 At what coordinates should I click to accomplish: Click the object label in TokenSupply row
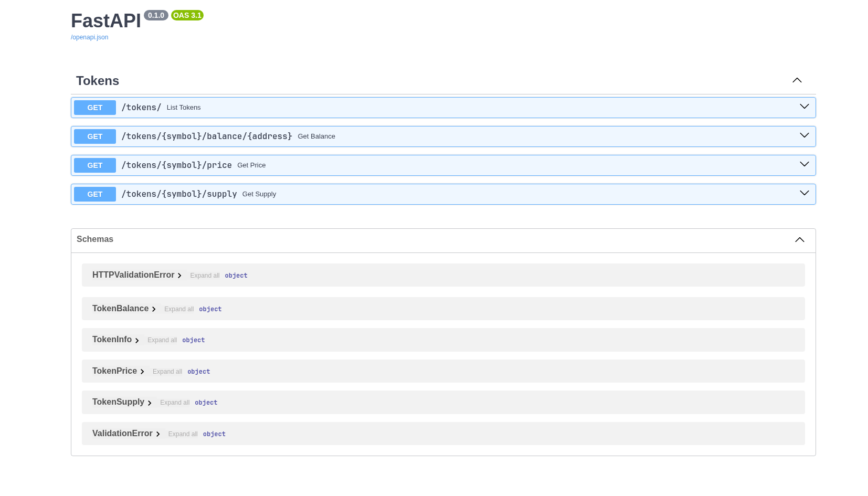[206, 403]
